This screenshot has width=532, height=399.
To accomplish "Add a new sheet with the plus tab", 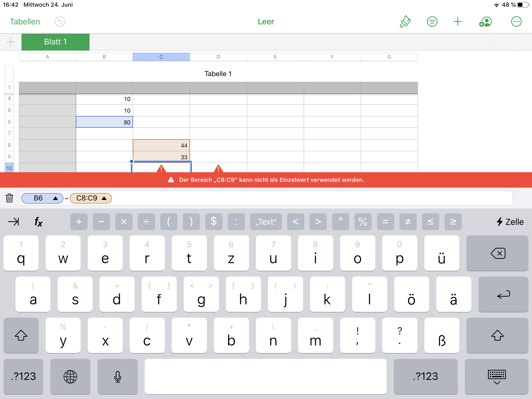I will click(11, 42).
